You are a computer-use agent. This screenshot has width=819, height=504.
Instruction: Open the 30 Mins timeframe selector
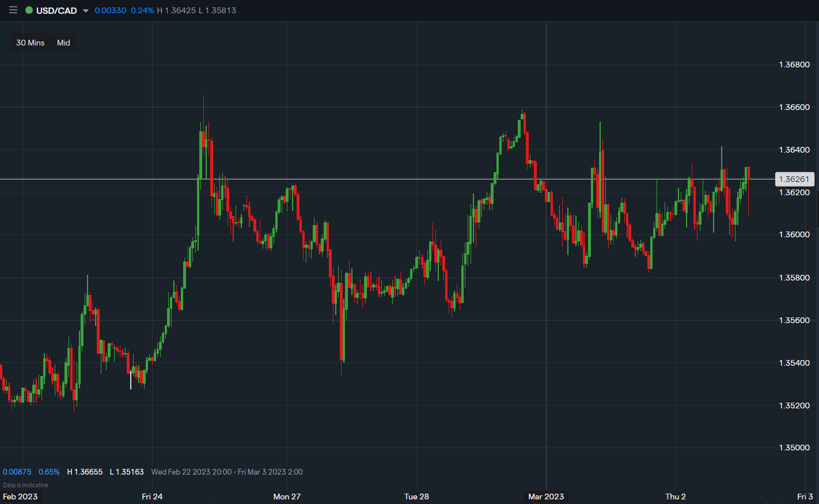point(31,43)
